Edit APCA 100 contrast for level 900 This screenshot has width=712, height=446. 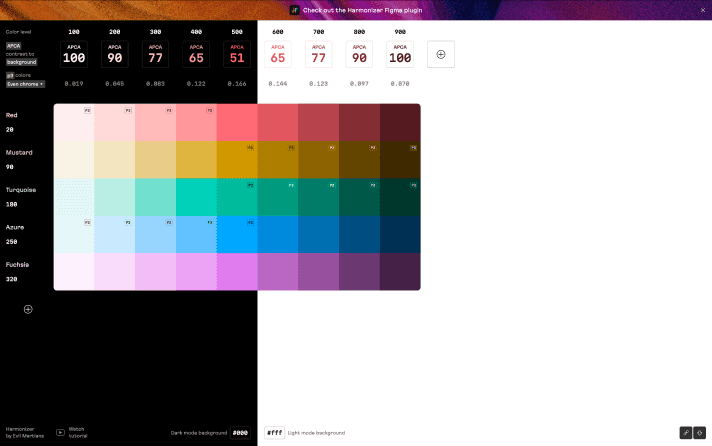click(x=400, y=55)
